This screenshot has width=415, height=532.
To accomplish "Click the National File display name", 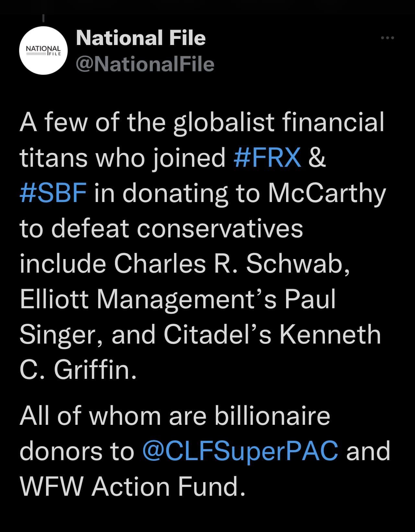I will pos(141,38).
